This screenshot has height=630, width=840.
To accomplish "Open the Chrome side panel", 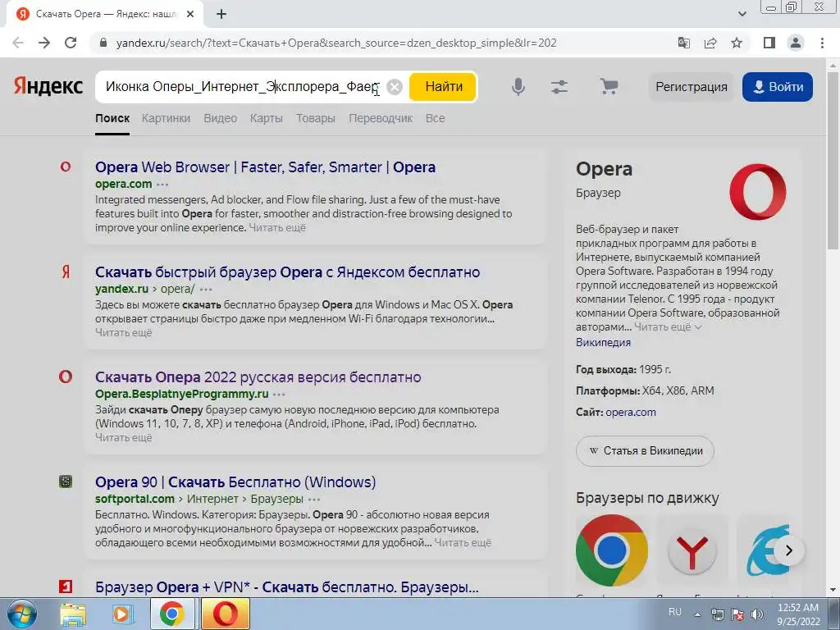I will 769,43.
